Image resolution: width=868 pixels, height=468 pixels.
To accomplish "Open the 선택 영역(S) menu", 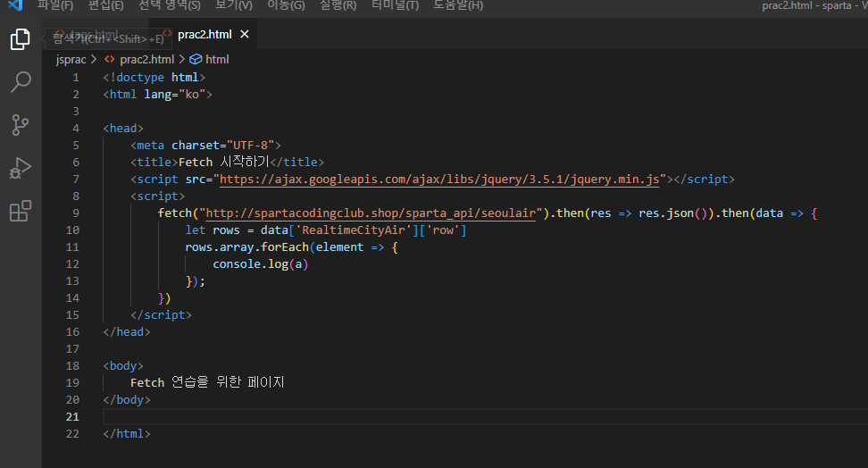I will pyautogui.click(x=170, y=5).
